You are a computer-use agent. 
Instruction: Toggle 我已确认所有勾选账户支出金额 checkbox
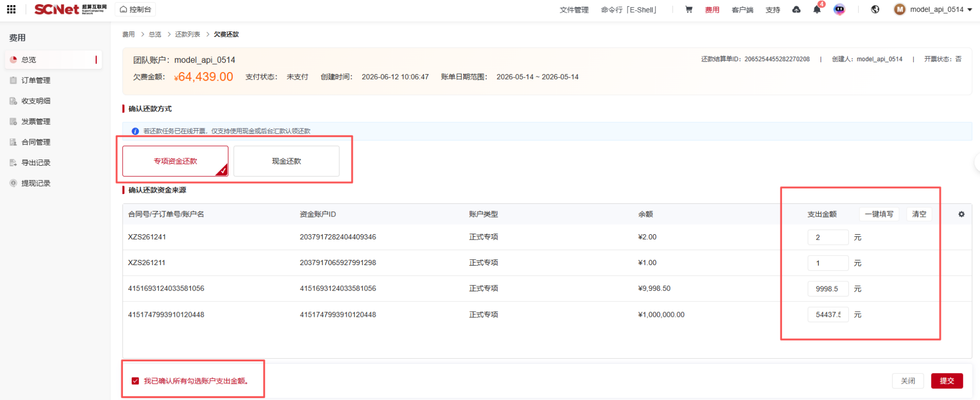coord(135,381)
